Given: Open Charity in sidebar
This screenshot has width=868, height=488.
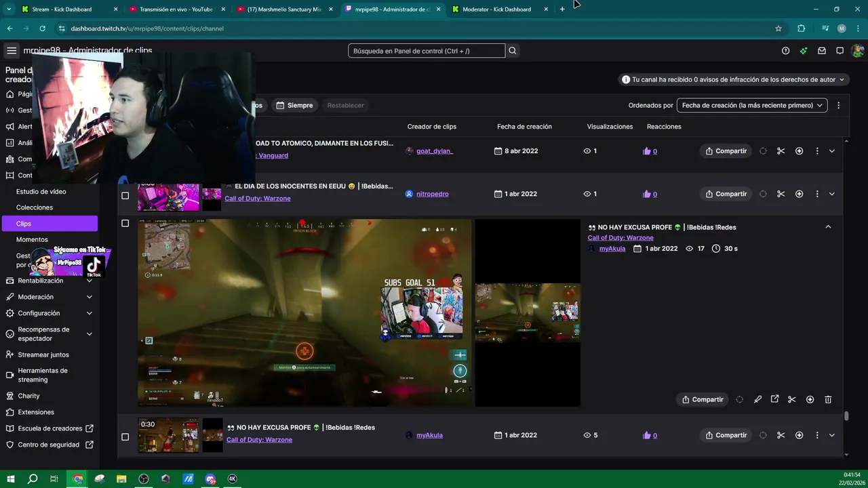Looking at the screenshot, I should pos(29,396).
